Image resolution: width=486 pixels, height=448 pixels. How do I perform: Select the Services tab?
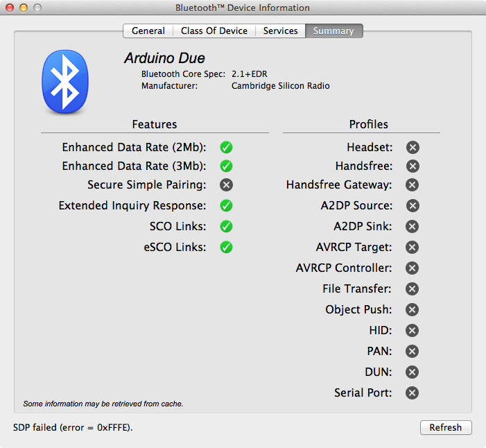[281, 31]
